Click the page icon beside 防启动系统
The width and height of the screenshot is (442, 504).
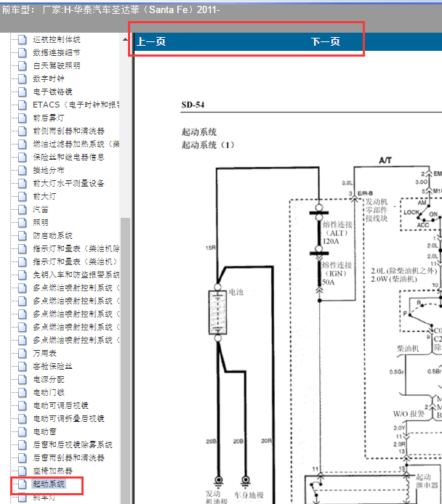[x=23, y=235]
